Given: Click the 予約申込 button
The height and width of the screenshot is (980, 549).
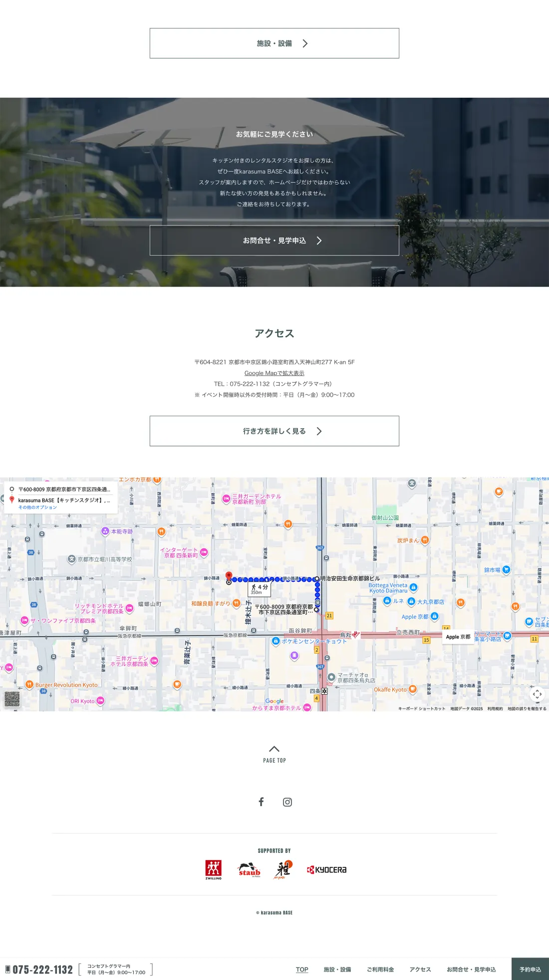Looking at the screenshot, I should 530,969.
